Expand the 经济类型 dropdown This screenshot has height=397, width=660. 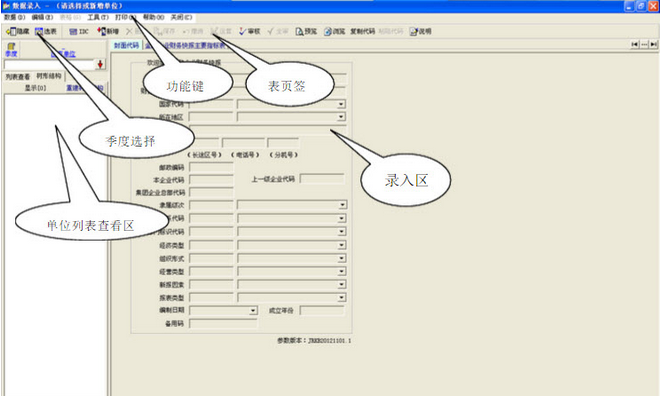[342, 245]
